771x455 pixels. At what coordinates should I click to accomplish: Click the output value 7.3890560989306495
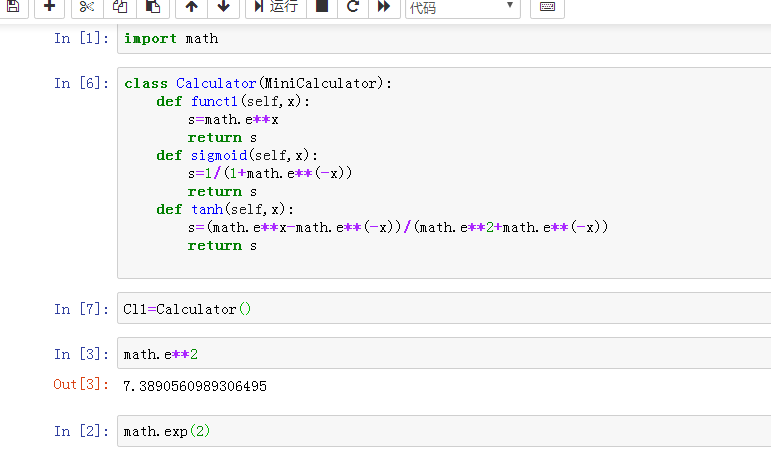pos(195,386)
